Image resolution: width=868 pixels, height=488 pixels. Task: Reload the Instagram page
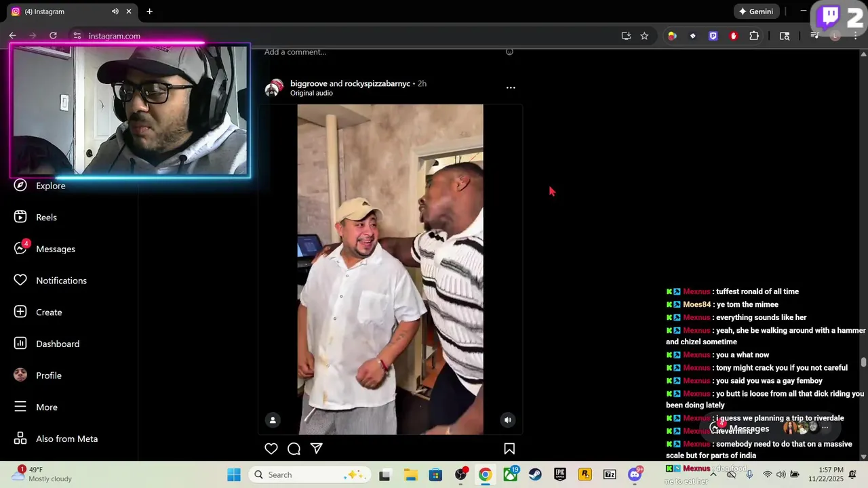[x=53, y=36]
